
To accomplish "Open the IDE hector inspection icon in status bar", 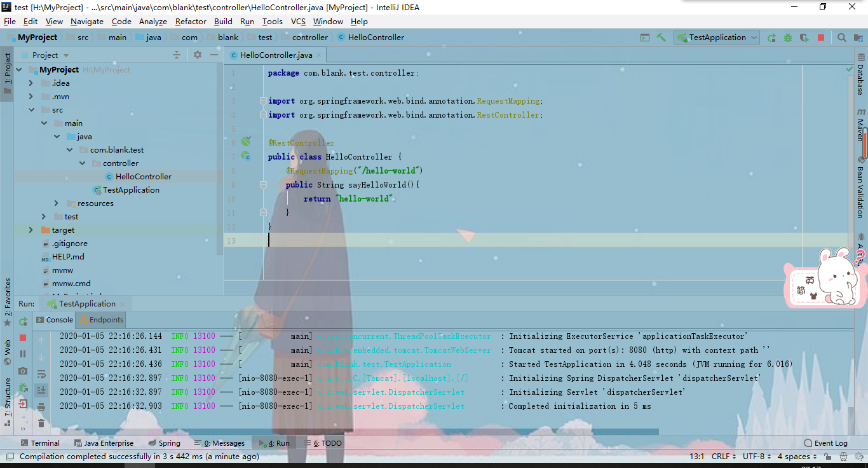I will click(843, 457).
